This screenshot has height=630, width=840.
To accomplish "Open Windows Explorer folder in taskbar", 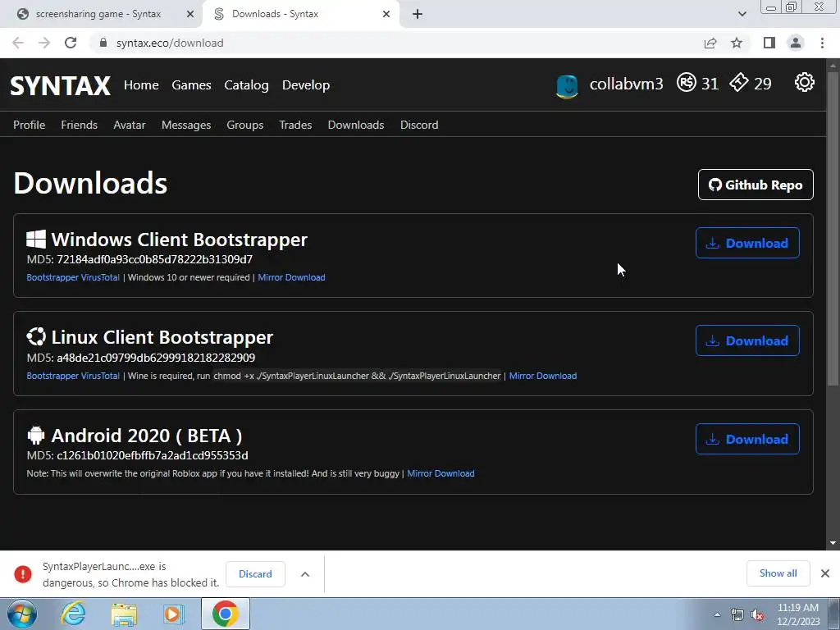I will (124, 614).
